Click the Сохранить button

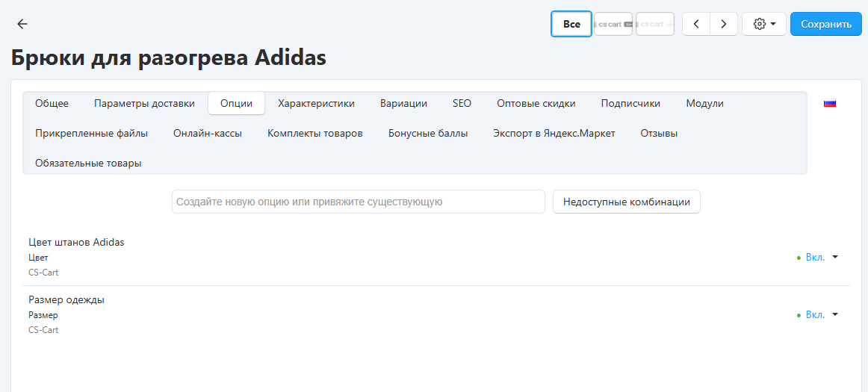826,24
